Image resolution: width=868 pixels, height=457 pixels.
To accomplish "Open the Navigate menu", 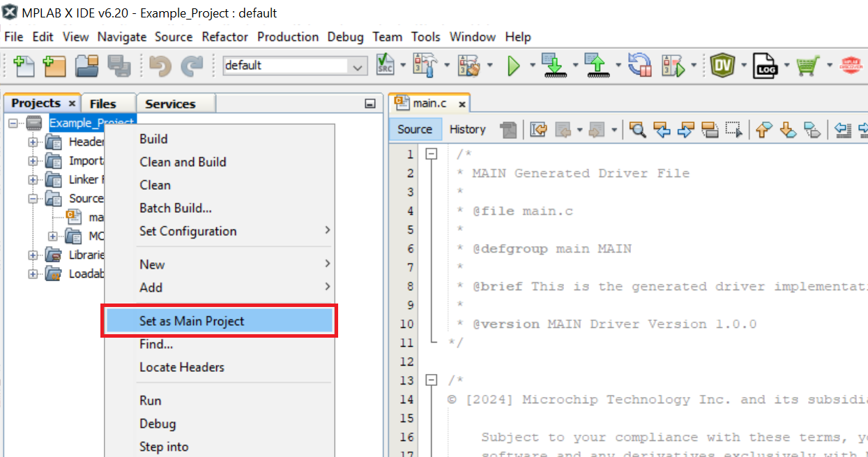I will tap(122, 36).
